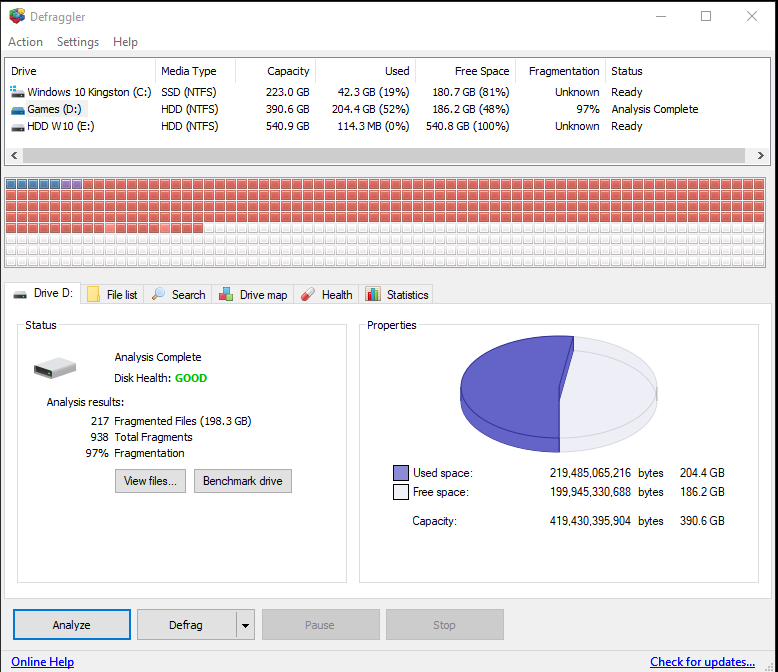Image resolution: width=778 pixels, height=672 pixels.
Task: Click the Free space white color swatch
Action: point(400,492)
